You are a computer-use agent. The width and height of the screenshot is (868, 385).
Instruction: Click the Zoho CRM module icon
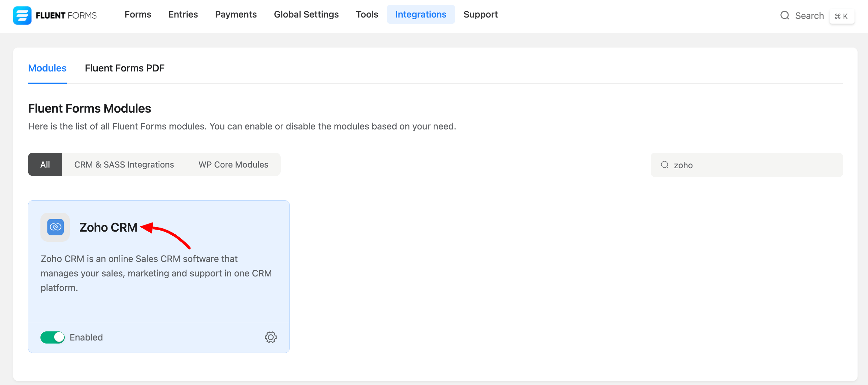click(x=55, y=227)
